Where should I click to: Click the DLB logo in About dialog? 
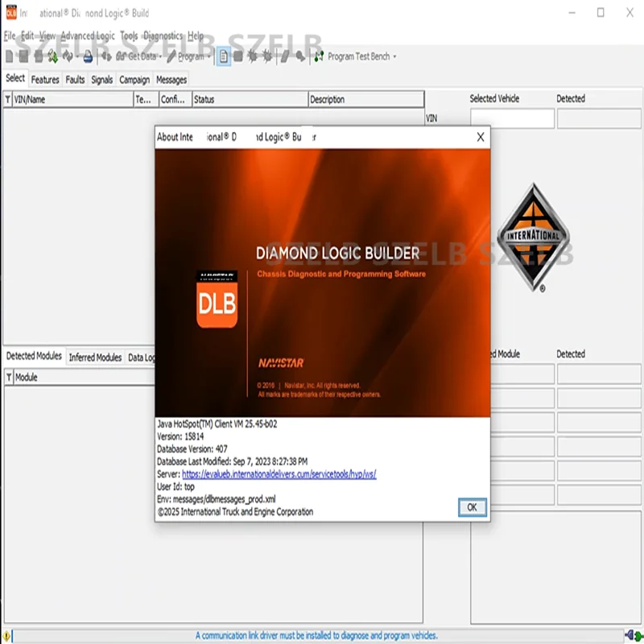pos(217,299)
